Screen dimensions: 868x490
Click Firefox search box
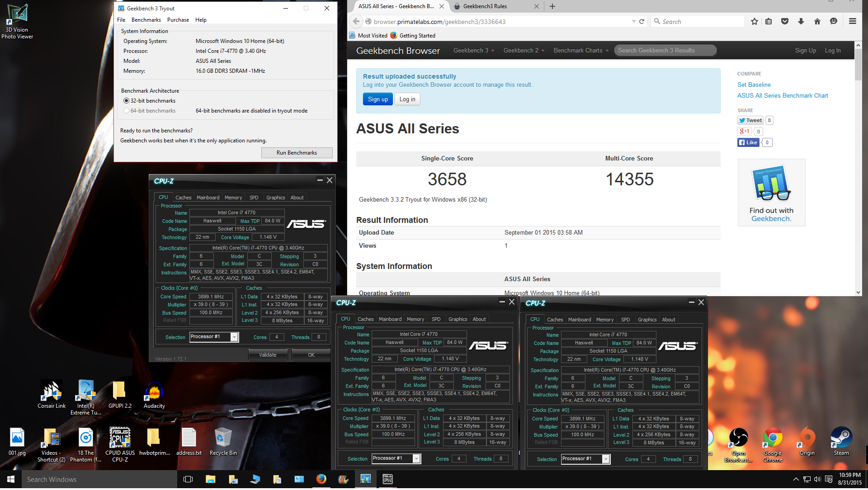click(x=698, y=21)
